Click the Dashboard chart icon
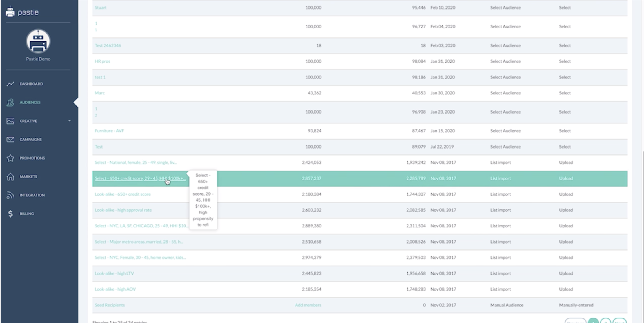Image resolution: width=644 pixels, height=323 pixels. tap(10, 84)
